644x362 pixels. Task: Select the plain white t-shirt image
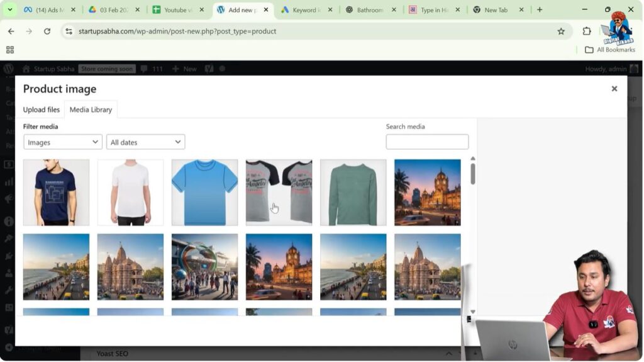131,193
